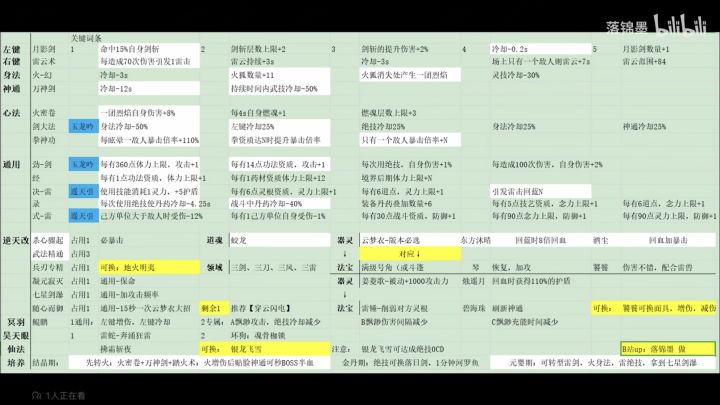720x405 pixels.
Task: Click the cell starting 先转火,火密卷+万神剑
Action: point(200,363)
